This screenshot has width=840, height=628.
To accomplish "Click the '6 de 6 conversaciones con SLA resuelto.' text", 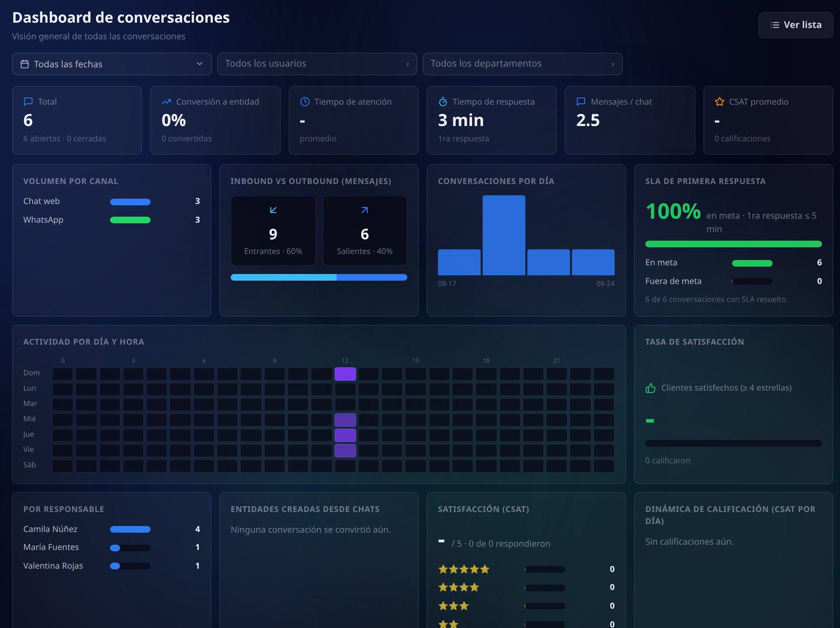I will tap(717, 299).
